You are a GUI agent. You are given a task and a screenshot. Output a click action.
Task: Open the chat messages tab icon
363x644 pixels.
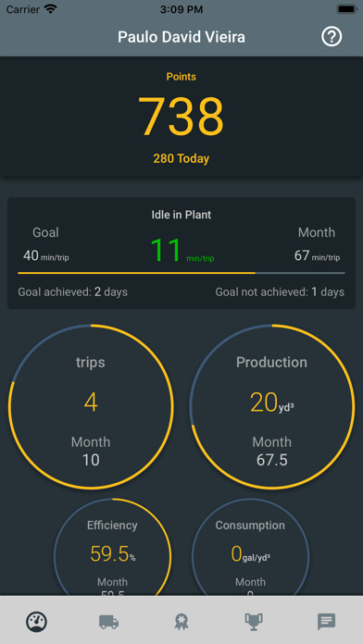(x=326, y=622)
